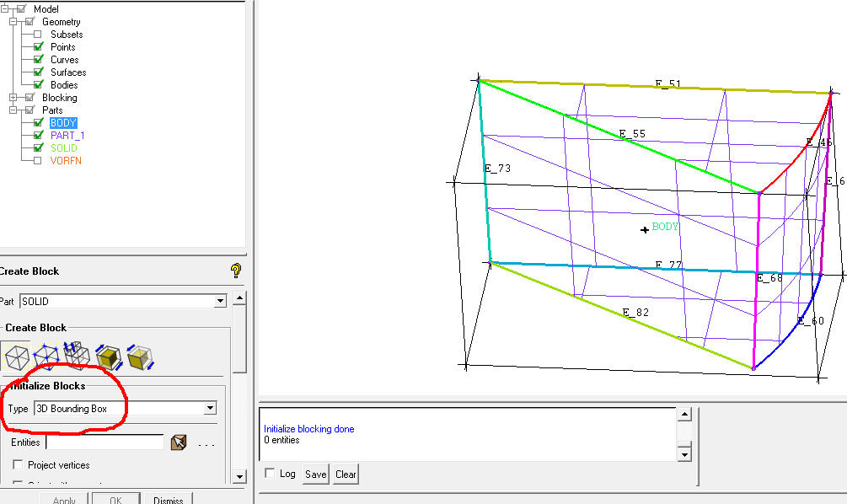This screenshot has width=847, height=504.
Task: Click the Save message log button
Action: 315,475
